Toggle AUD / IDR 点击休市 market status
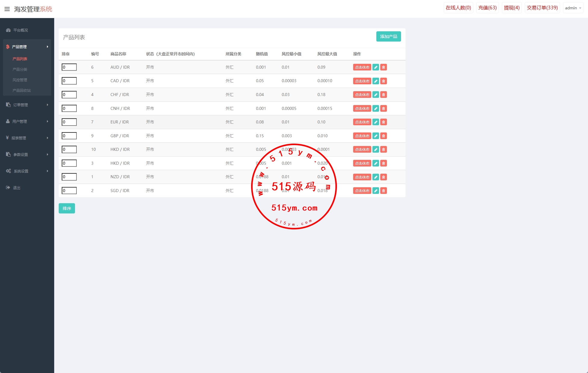 (362, 67)
